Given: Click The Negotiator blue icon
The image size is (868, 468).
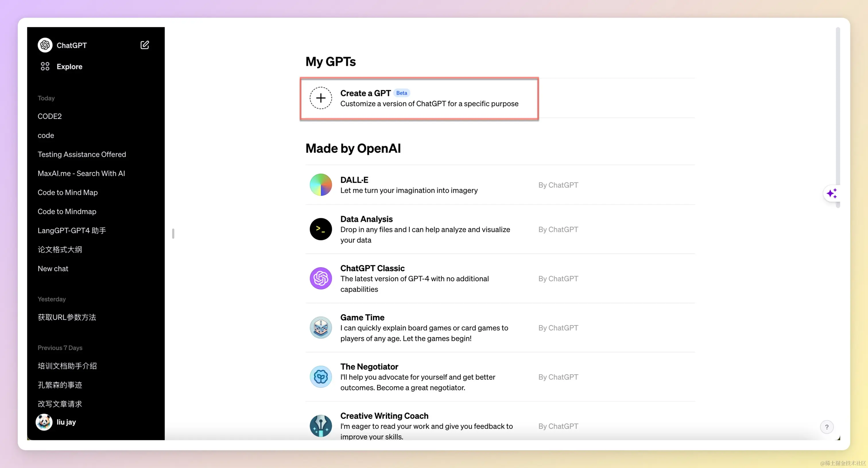Looking at the screenshot, I should [x=320, y=377].
